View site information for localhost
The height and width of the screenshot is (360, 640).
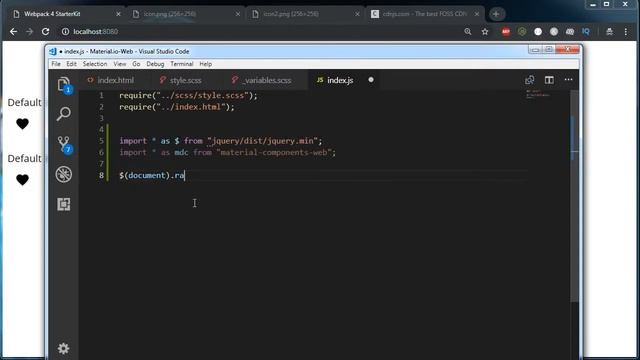coord(65,31)
